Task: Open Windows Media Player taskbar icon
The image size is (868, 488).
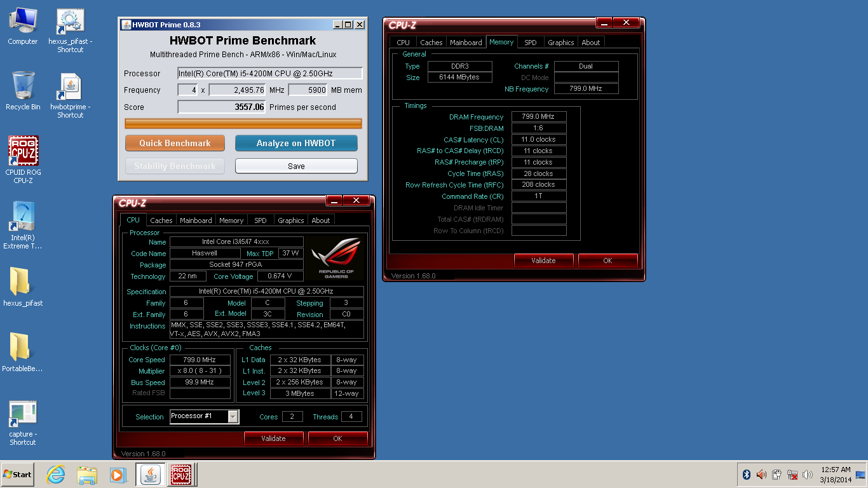Action: point(118,475)
